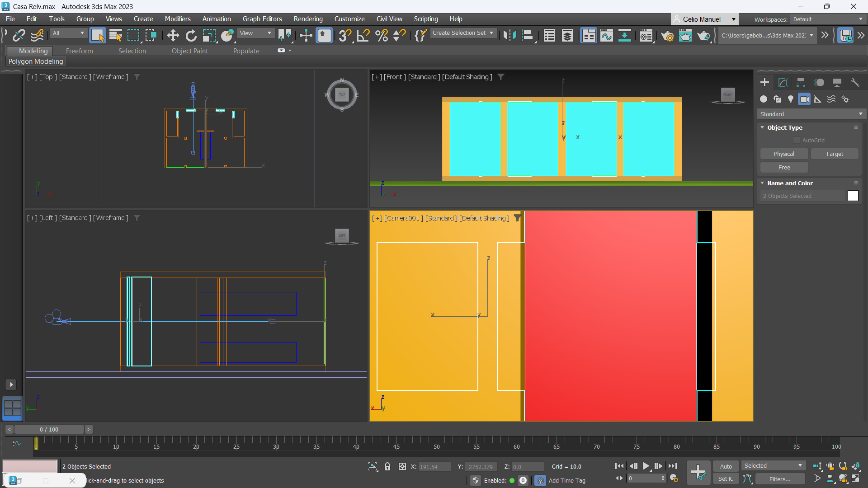Click the Mirror tool icon
868x488 pixels.
click(509, 35)
